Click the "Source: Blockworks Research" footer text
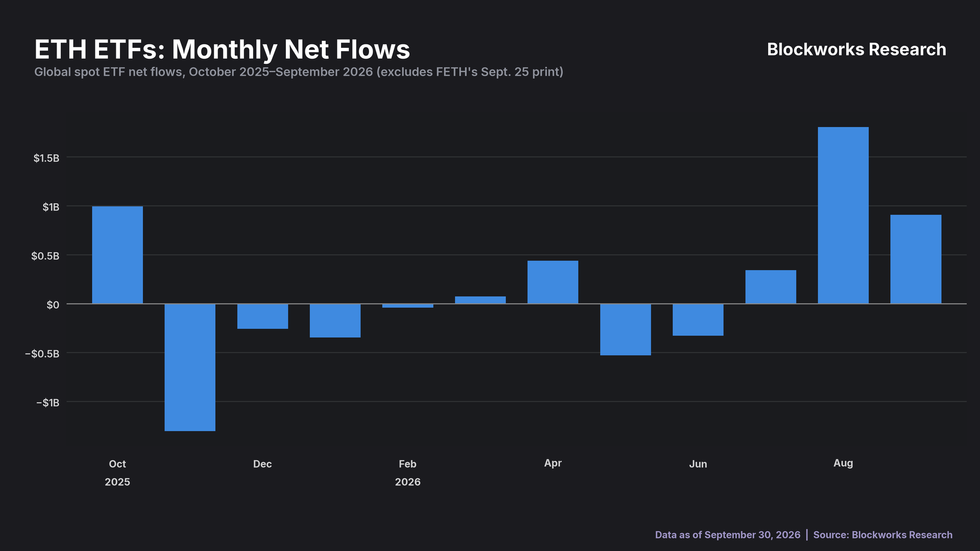Viewport: 980px width, 551px height. pyautogui.click(x=883, y=535)
